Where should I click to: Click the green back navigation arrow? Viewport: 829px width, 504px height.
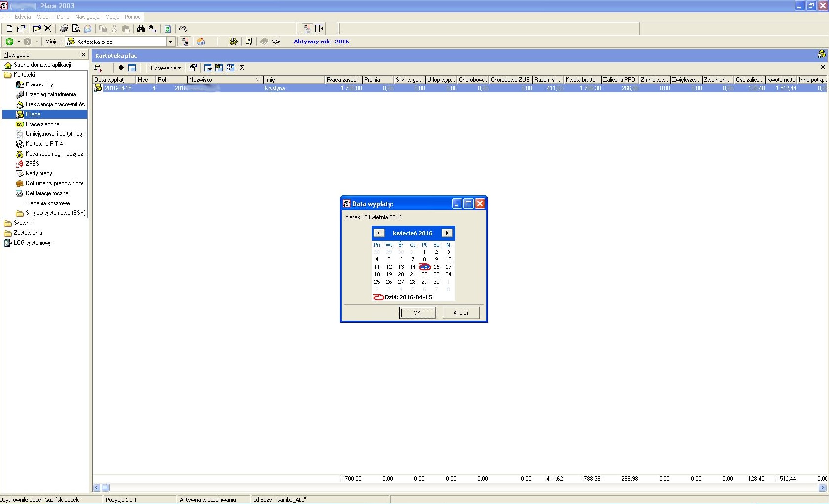(9, 42)
